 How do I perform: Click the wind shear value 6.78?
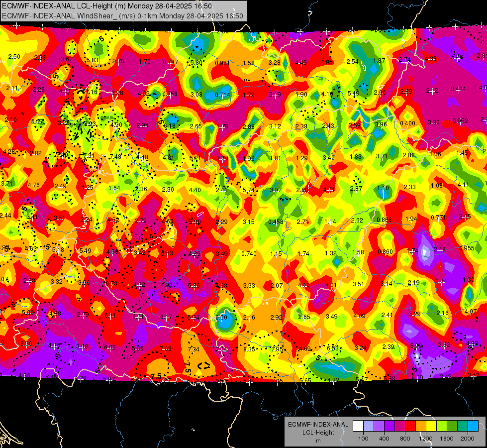pyautogui.click(x=111, y=284)
